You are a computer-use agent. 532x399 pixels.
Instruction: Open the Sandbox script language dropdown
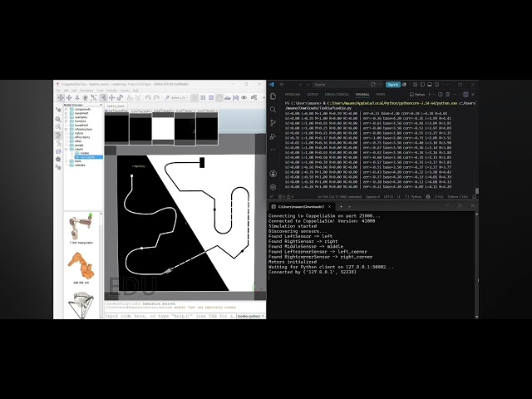point(251,316)
